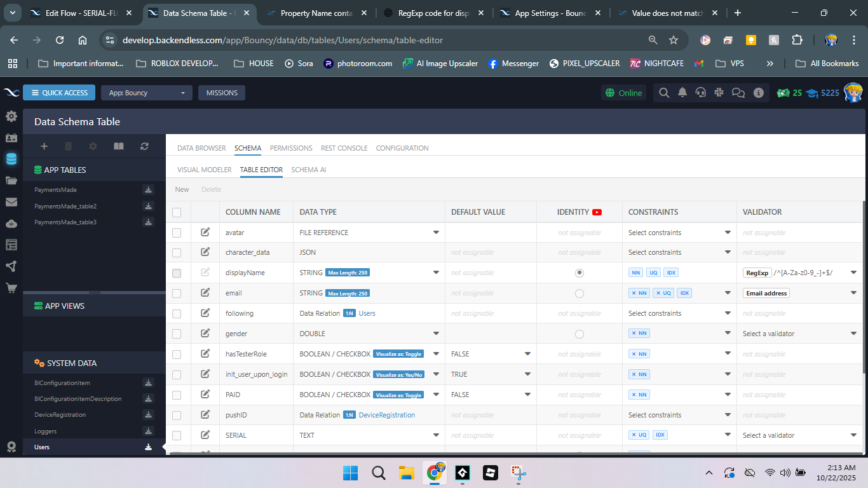Click the refresh tables icon
868x488 pixels.
(144, 146)
